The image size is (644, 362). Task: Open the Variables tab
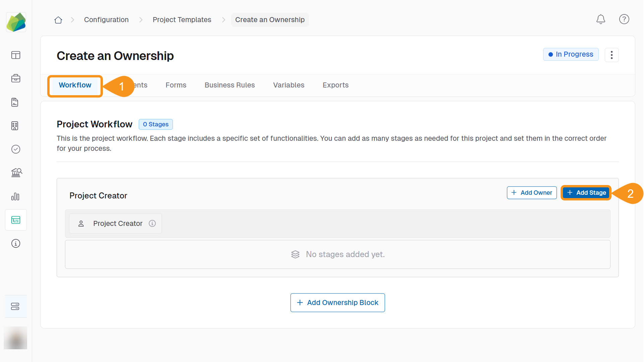pos(288,85)
